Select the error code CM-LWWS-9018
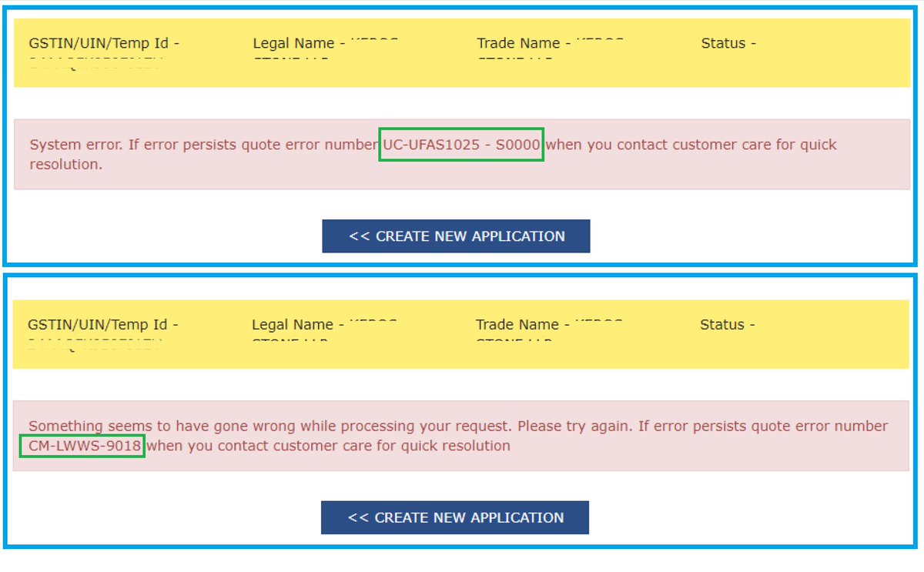This screenshot has height=572, width=924. click(84, 446)
